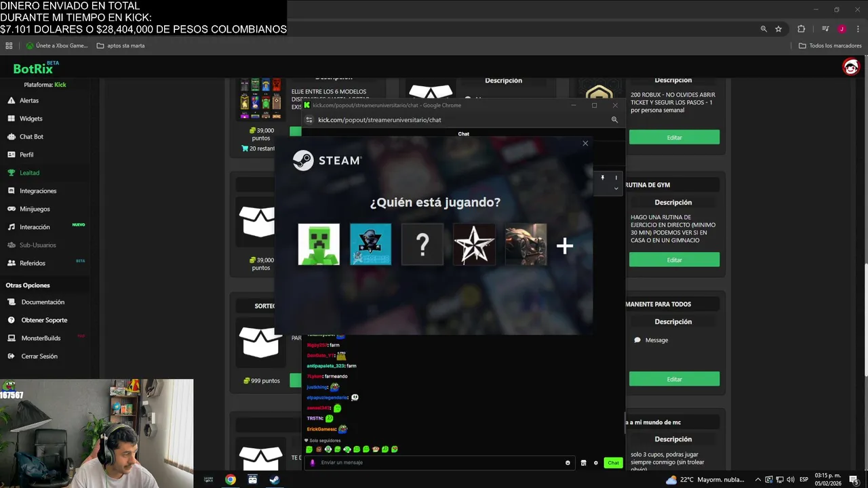Go to Perfil in sidebar
The image size is (868, 488).
coord(26,155)
